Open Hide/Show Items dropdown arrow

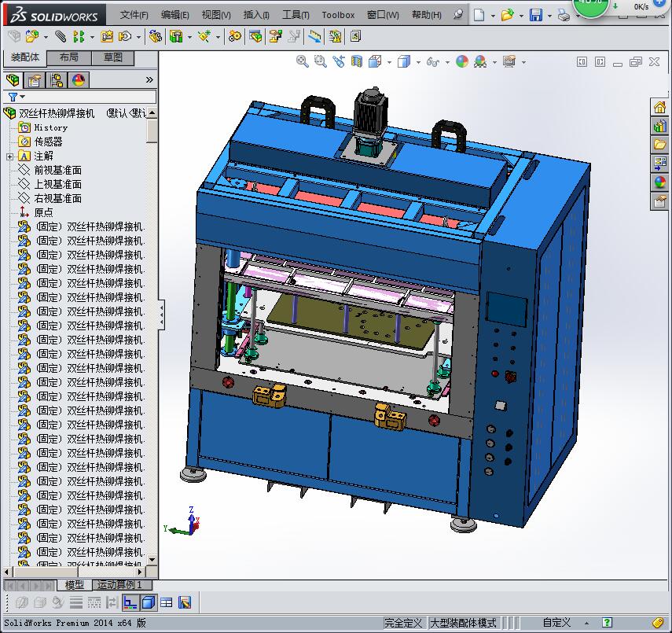[x=447, y=62]
